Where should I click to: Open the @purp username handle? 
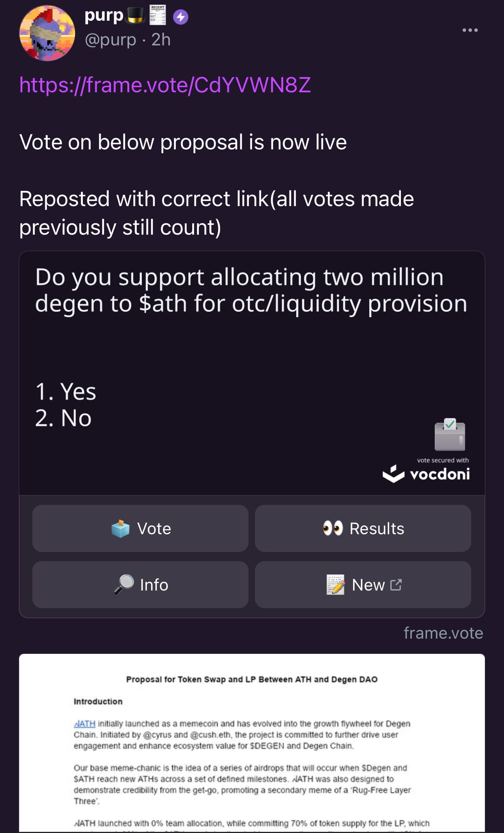tap(111, 39)
